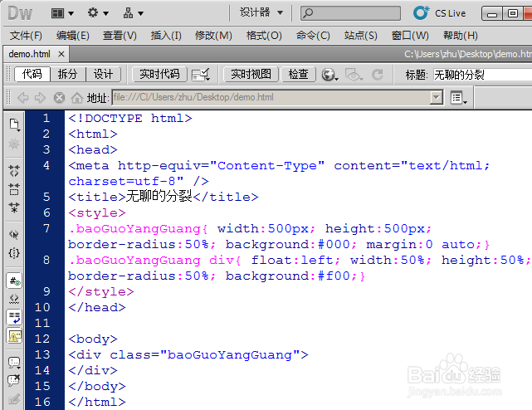Viewport: 532px width, 410px height.
Task: Click Collapse Selection icon
Action: click(x=14, y=189)
